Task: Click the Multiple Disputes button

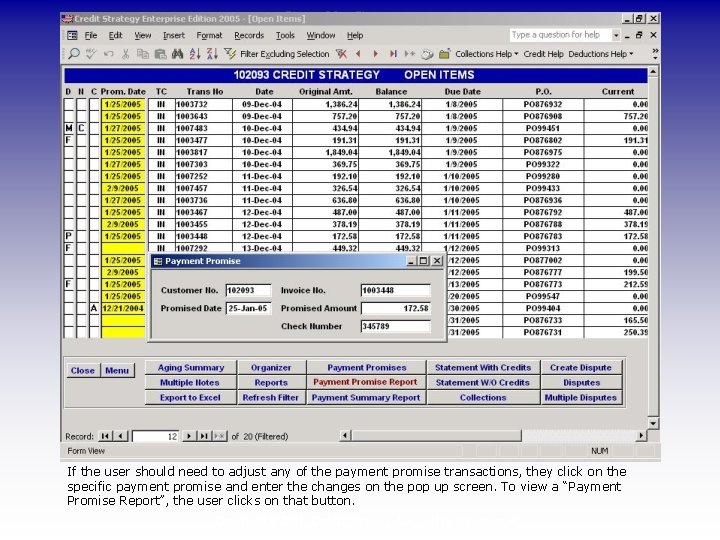Action: pos(581,398)
